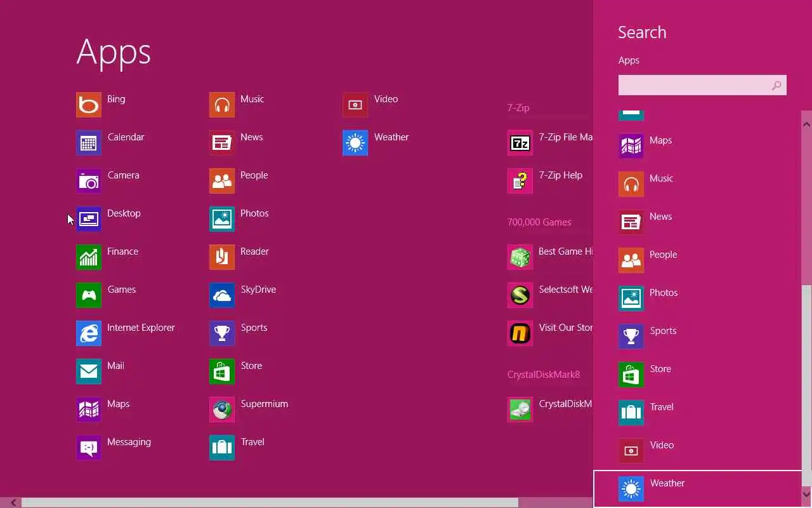
Task: Select highlighted Weather in Search pane
Action: click(x=698, y=489)
